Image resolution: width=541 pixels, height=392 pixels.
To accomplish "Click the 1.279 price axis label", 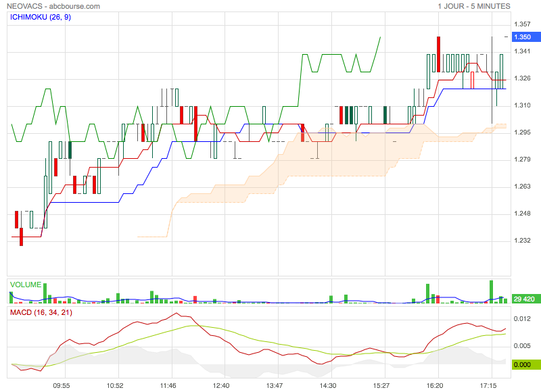I will [x=522, y=160].
